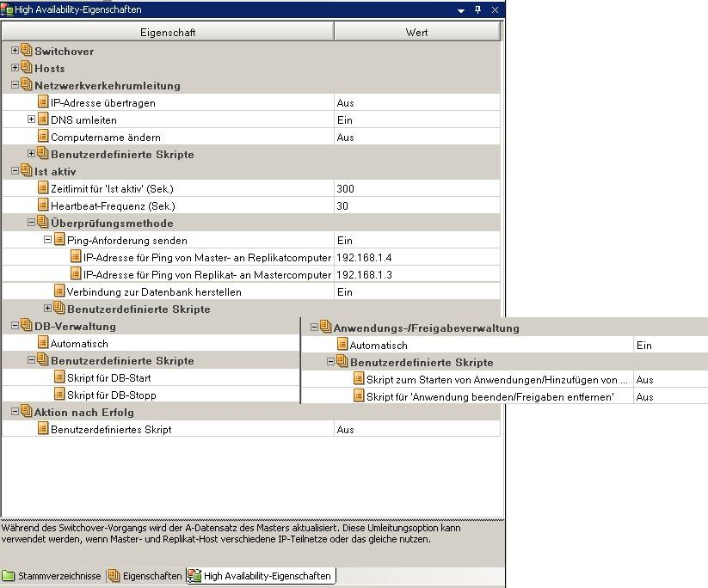
Task: Click icon beside Skript für DB-Stopp
Action: click(59, 394)
